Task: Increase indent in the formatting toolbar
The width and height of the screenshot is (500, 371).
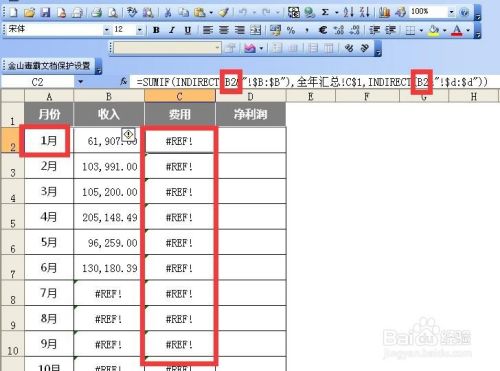Action: pyautogui.click(x=391, y=30)
